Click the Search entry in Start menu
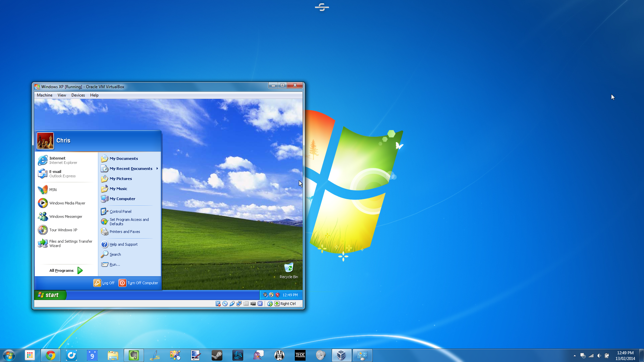Viewport: 644px width, 362px height. point(115,254)
